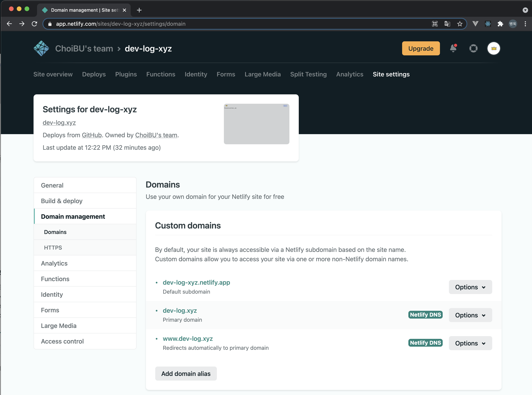Open the support lifebuoy icon
The height and width of the screenshot is (395, 532).
coord(473,48)
